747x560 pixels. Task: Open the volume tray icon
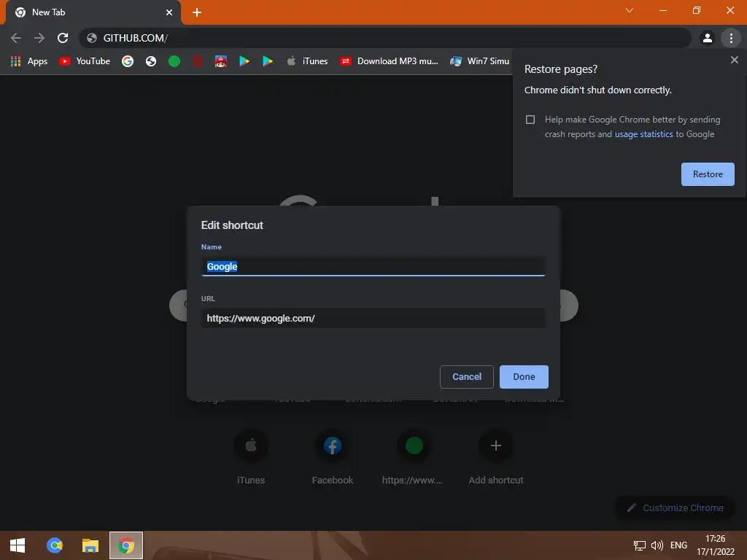click(657, 545)
